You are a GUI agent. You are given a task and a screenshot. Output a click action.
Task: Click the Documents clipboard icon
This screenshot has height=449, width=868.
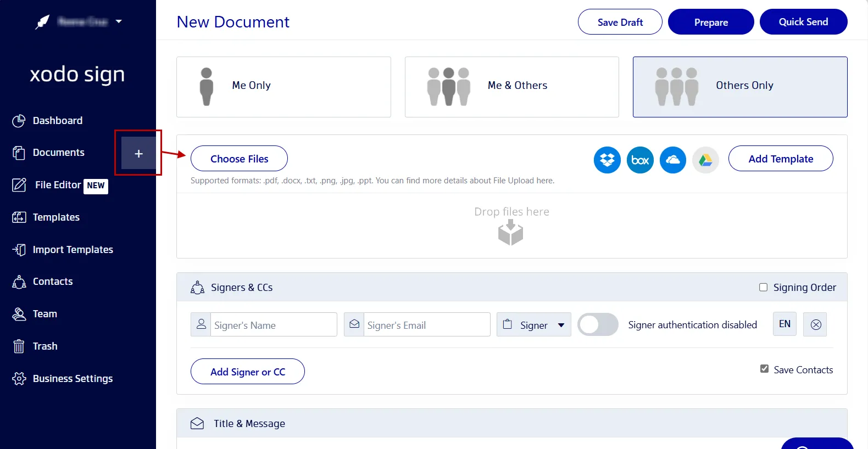[x=19, y=153]
